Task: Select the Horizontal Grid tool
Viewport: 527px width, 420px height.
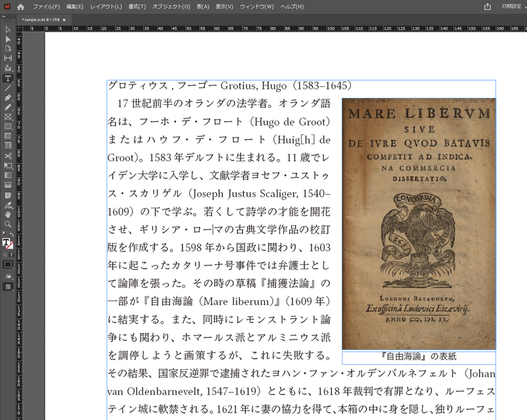Action: 8,136
